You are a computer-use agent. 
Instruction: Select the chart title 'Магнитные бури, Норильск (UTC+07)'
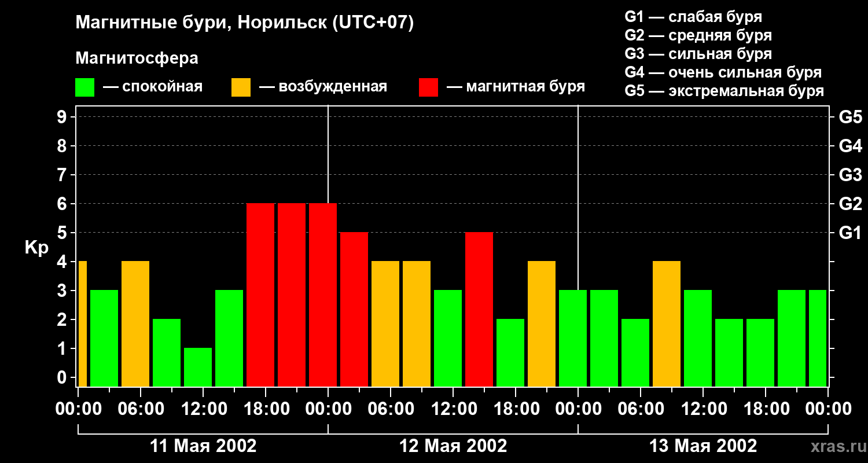[245, 23]
